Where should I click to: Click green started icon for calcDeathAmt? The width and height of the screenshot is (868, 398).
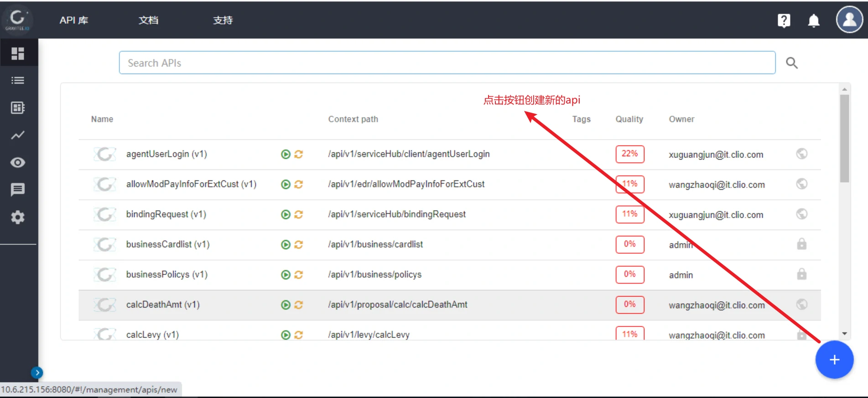point(286,305)
